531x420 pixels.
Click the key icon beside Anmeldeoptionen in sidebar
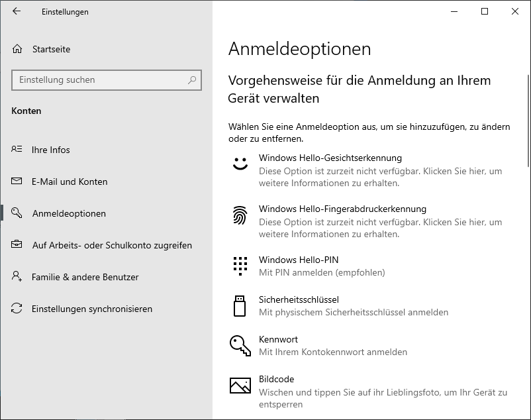click(17, 213)
